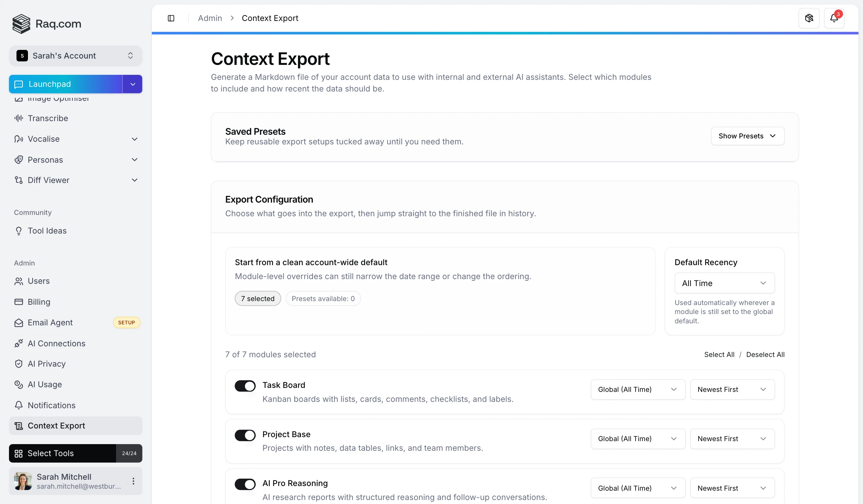Collapse the sidebar with the panel icon

[171, 18]
